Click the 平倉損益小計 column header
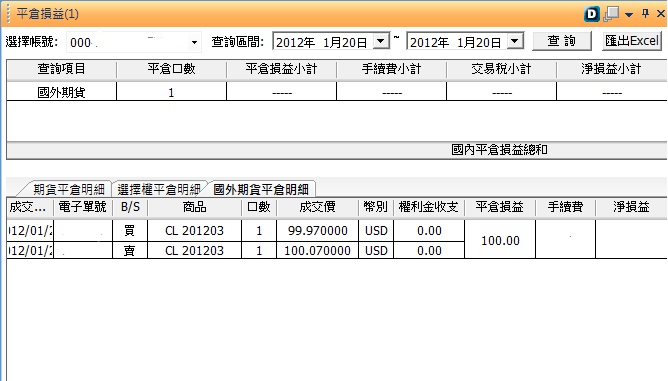Viewport: 668px width, 381px height. (281, 69)
